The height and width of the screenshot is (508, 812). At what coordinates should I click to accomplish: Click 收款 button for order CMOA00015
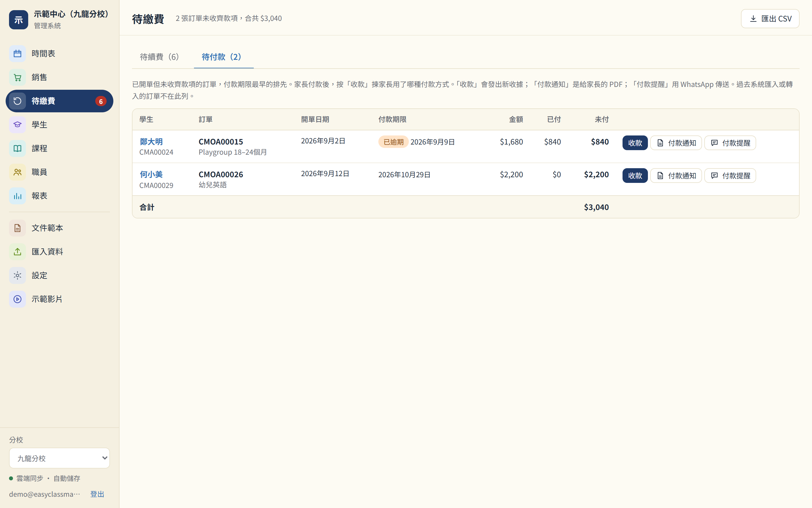(635, 143)
